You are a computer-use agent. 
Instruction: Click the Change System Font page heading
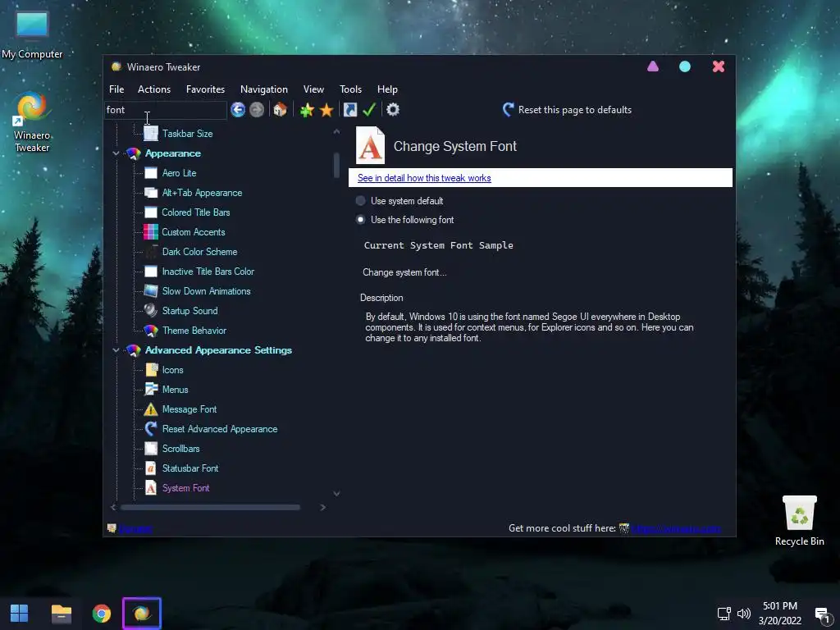(454, 146)
